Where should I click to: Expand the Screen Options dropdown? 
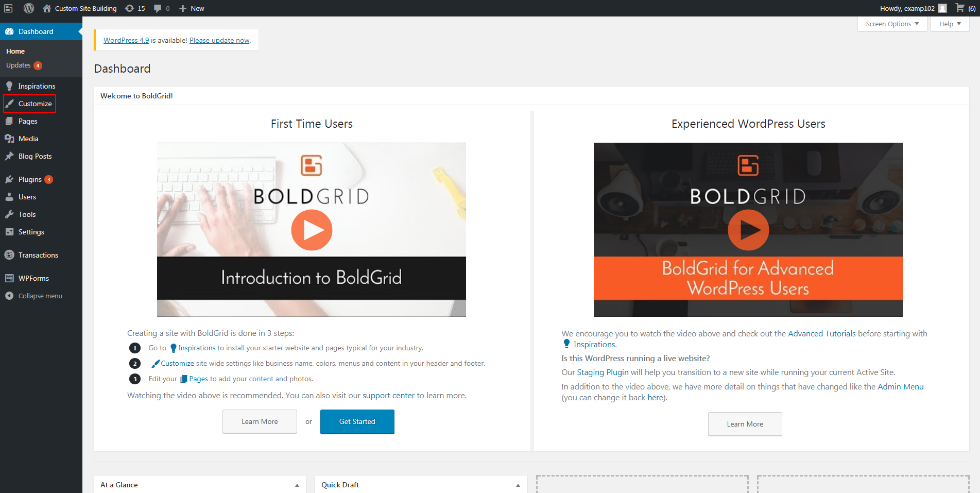[x=892, y=24]
